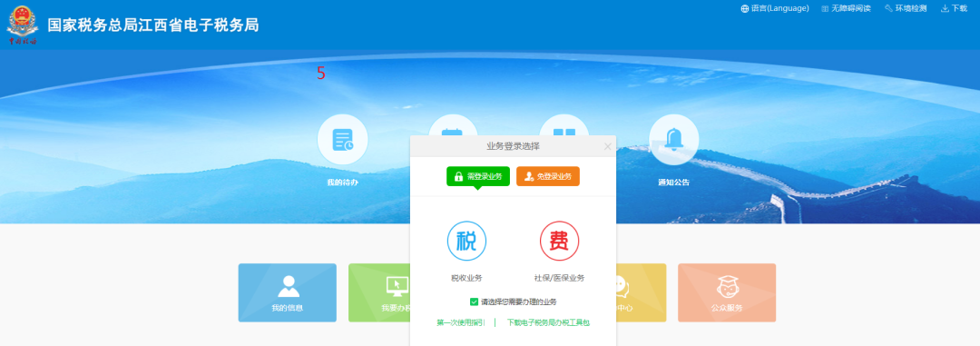
Task: Open 下载电子税务局办税工具包 link
Action: [549, 323]
